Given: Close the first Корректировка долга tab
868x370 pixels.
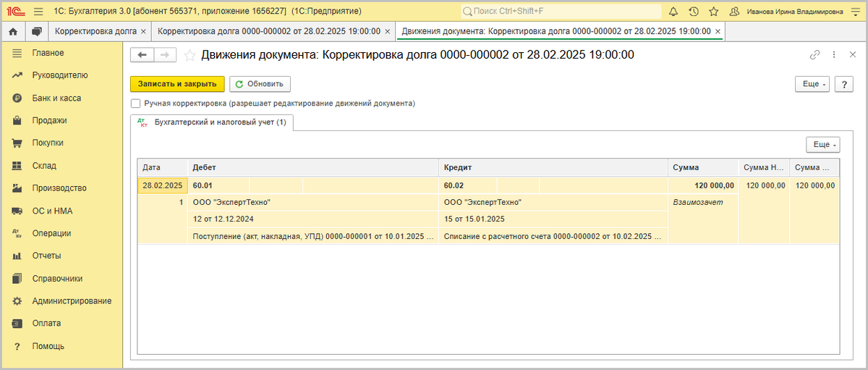Looking at the screenshot, I should point(143,32).
